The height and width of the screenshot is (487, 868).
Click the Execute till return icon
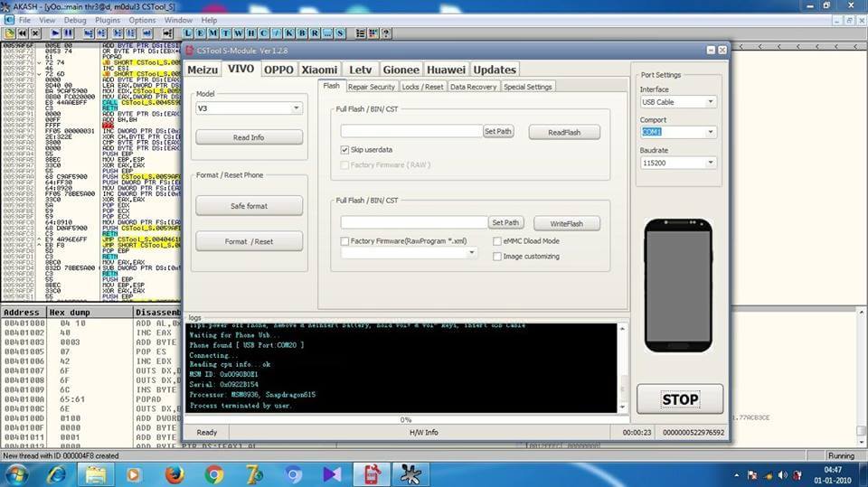tap(146, 33)
